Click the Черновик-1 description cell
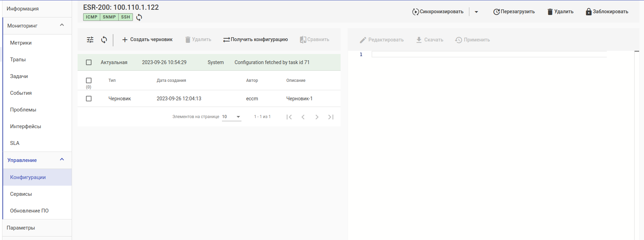Image resolution: width=644 pixels, height=240 pixels. (299, 99)
